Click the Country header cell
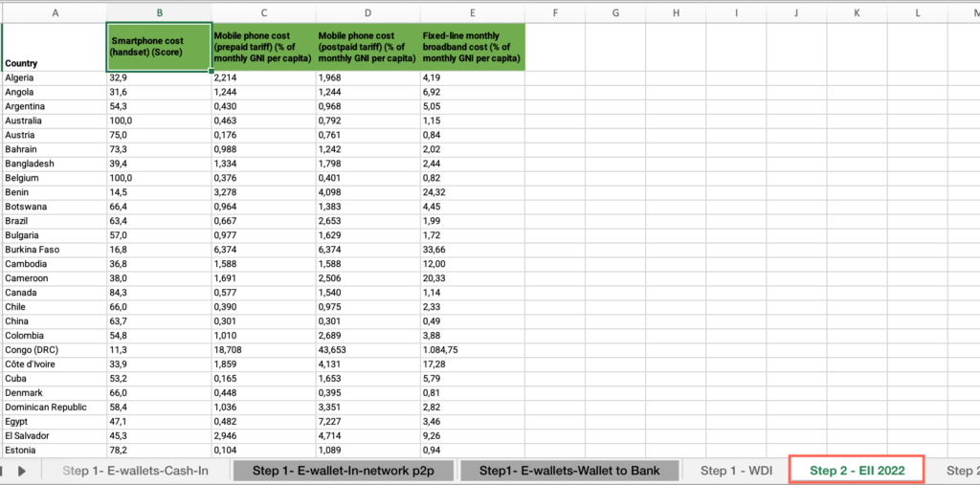The height and width of the screenshot is (485, 980). click(x=55, y=47)
